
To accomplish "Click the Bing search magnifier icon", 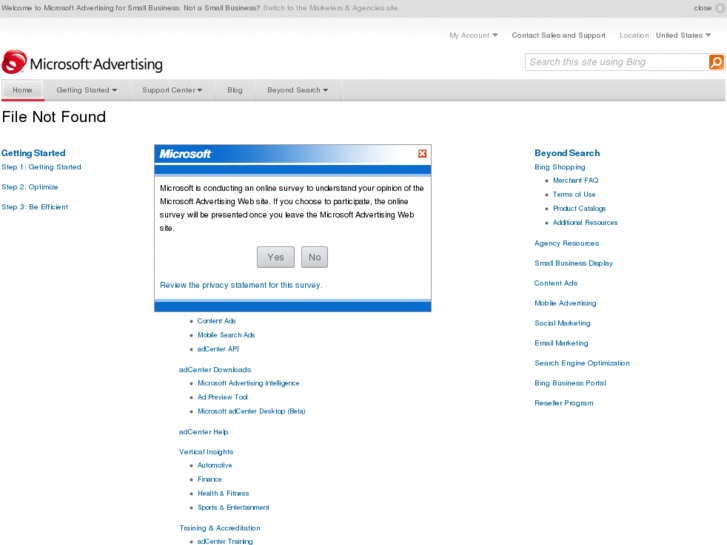I will pos(716,62).
